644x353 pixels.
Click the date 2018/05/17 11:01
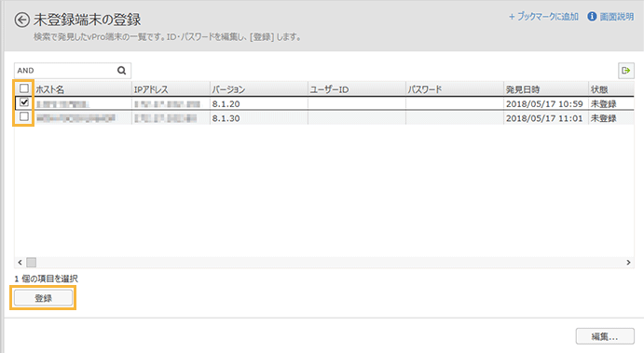544,118
